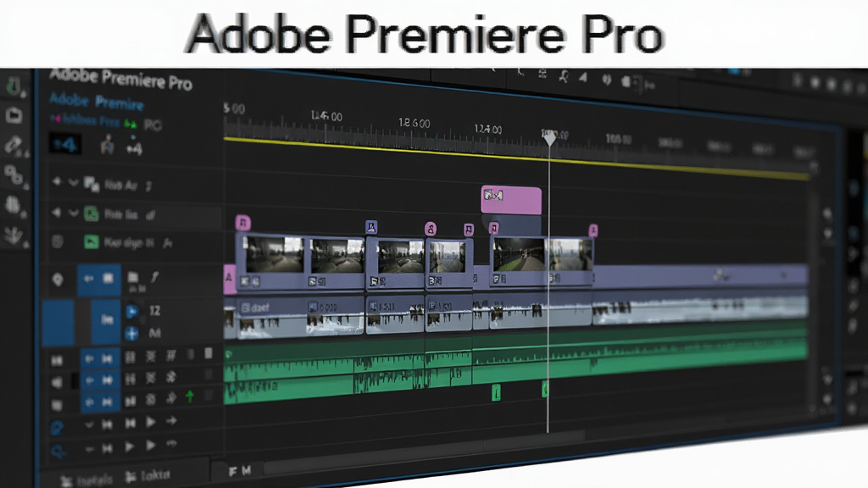Click green icon on 'Kor dign' track
This screenshot has height=488, width=868.
[92, 241]
